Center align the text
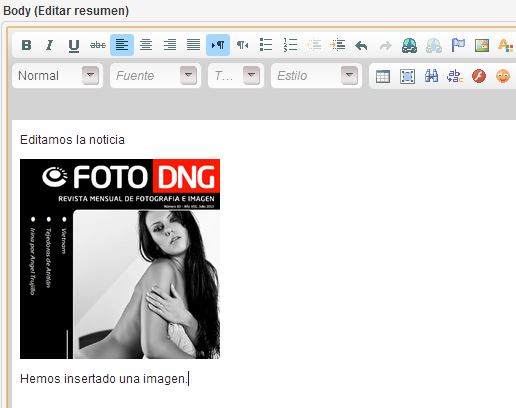This screenshot has width=516, height=408. tap(146, 45)
